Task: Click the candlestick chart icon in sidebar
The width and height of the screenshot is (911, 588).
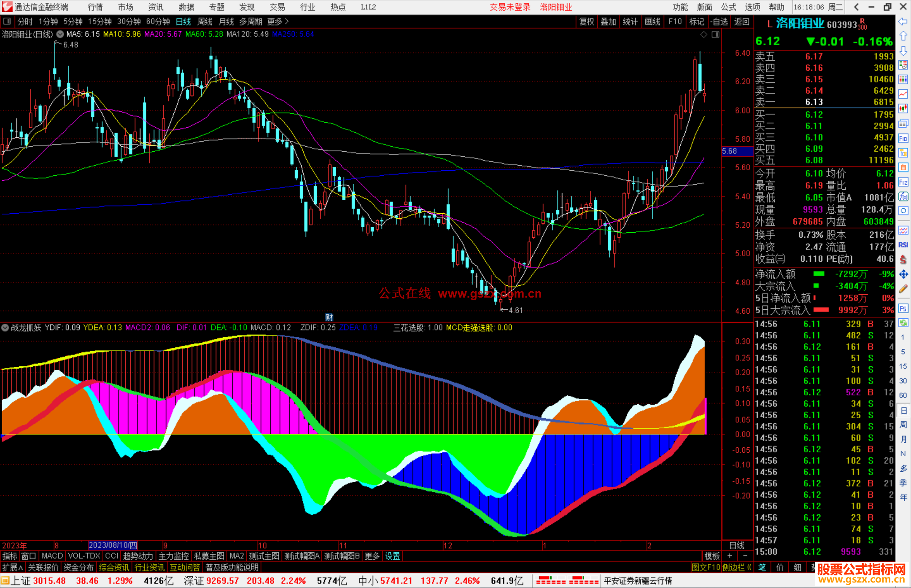Action: [x=903, y=109]
